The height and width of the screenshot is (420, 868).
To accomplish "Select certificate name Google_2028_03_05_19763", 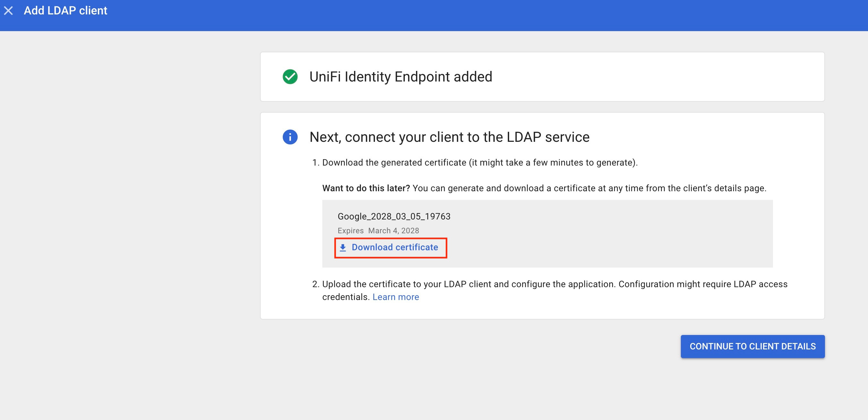I will click(394, 216).
